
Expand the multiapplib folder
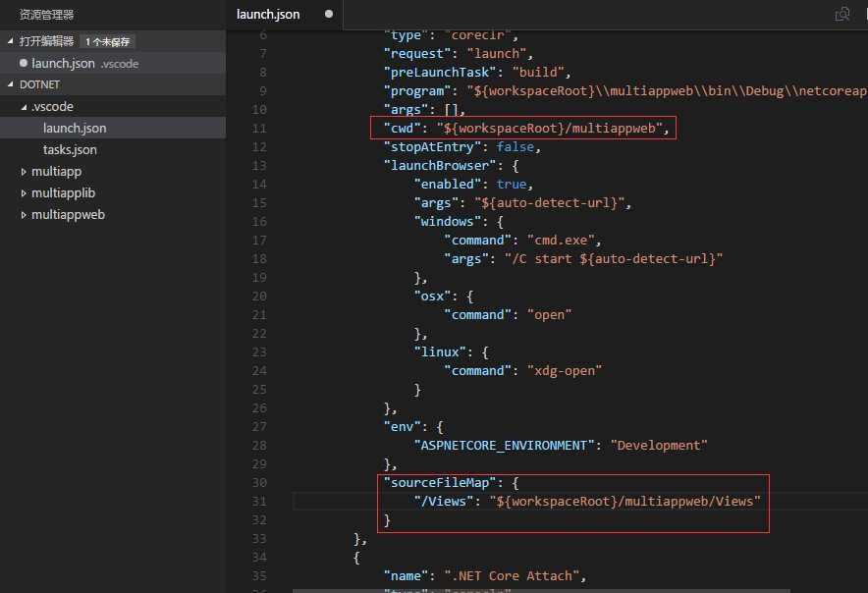click(x=24, y=193)
